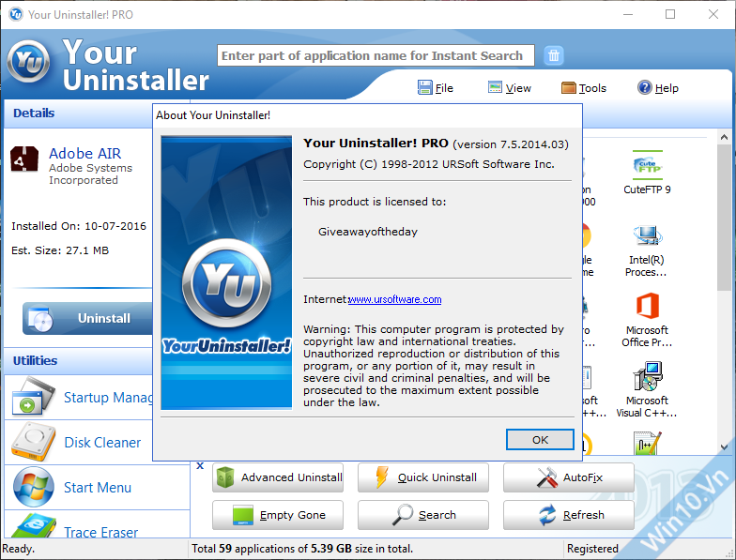Click the Registered status bar entry
The image size is (736, 560).
coord(592,548)
